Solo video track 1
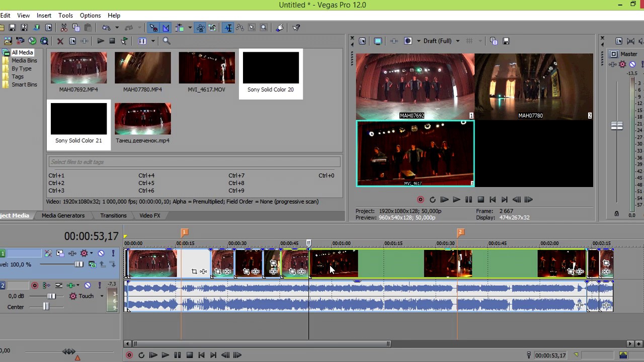The image size is (644, 362). [113, 253]
